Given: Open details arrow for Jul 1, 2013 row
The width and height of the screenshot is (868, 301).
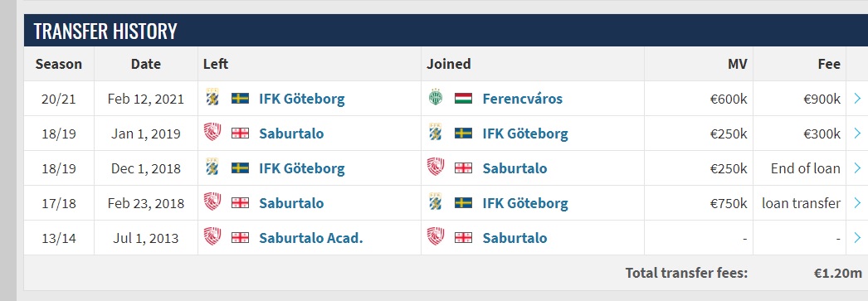Looking at the screenshot, I should pos(857,237).
